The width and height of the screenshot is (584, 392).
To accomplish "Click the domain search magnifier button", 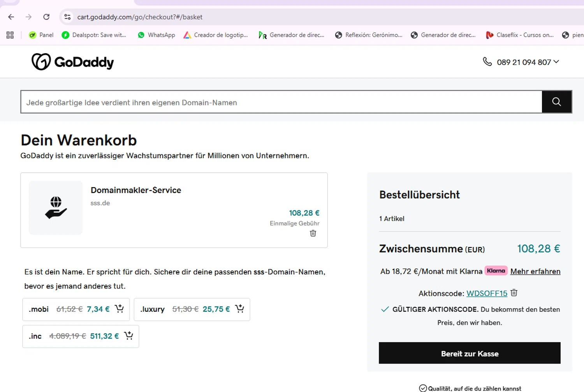I will click(x=556, y=102).
